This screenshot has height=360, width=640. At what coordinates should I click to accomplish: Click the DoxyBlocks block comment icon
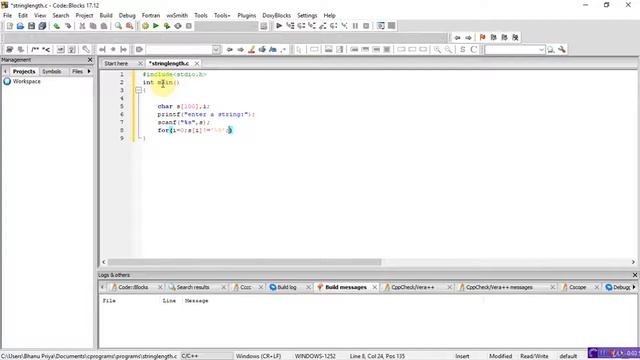tap(35, 49)
